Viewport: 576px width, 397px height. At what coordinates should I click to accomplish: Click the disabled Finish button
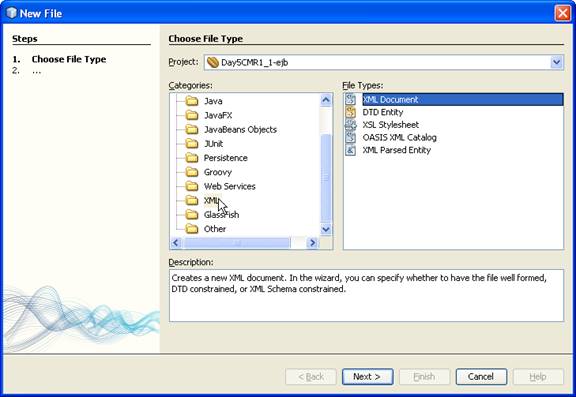(424, 377)
